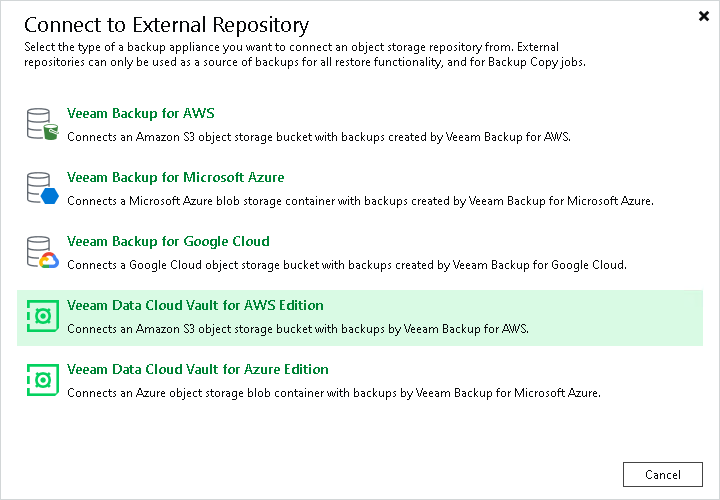The image size is (720, 500).
Task: Pick Veeam Data Cloud Vault for Azure Edition
Action: (197, 369)
